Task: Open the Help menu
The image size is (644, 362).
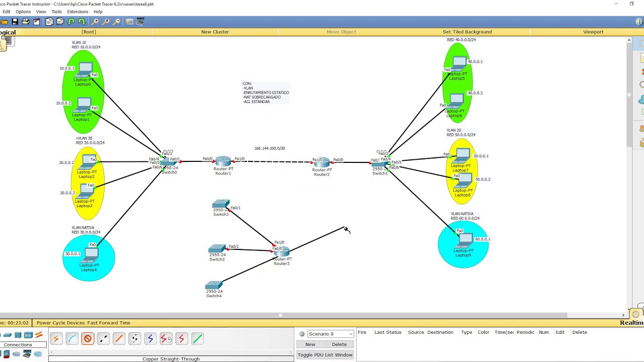Action: pos(98,12)
